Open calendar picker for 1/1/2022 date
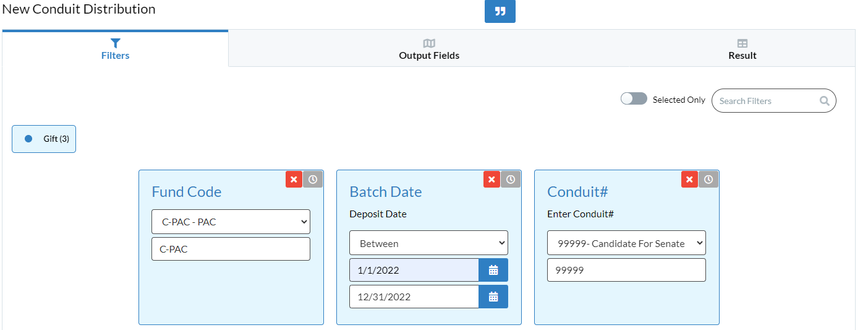 (x=493, y=270)
